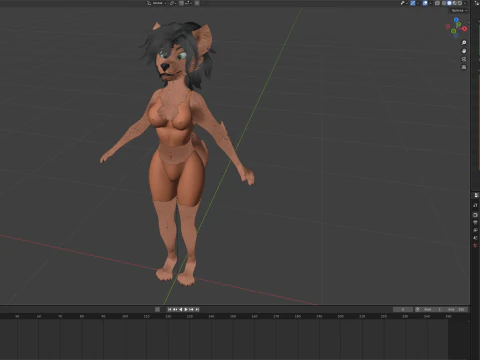Jump to end frame of timeline
The height and width of the screenshot is (360, 480).
tap(197, 309)
